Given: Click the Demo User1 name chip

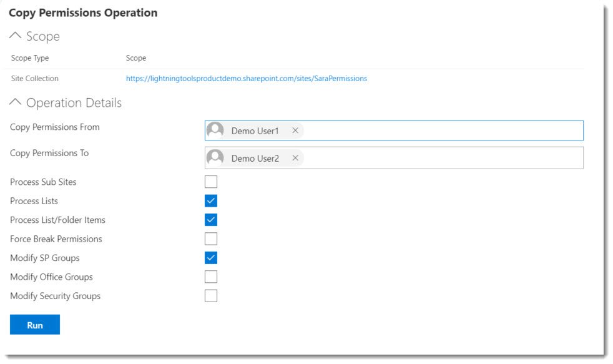Looking at the screenshot, I should (x=255, y=131).
